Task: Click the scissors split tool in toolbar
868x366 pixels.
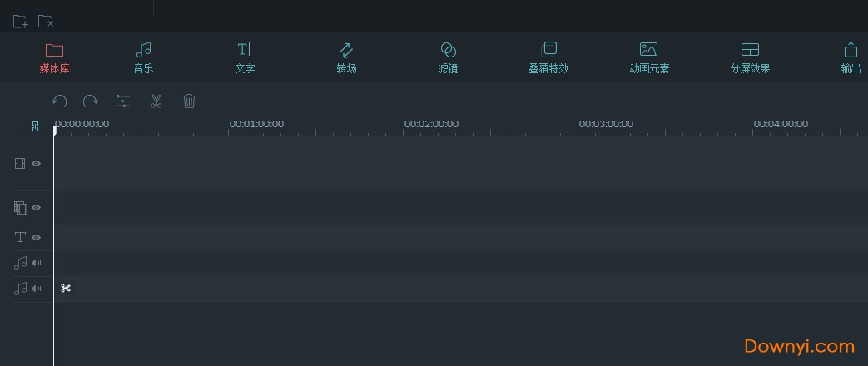Action: 156,101
